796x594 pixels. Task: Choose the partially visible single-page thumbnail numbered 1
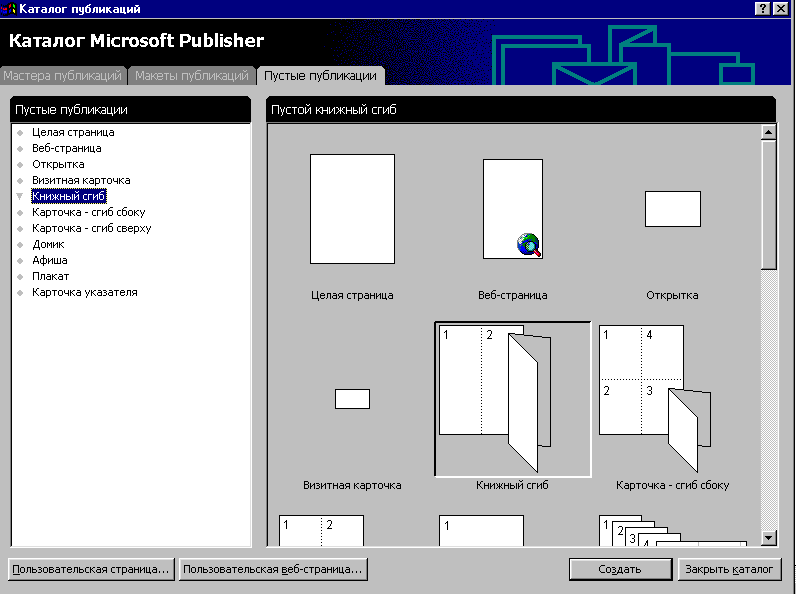tap(481, 531)
